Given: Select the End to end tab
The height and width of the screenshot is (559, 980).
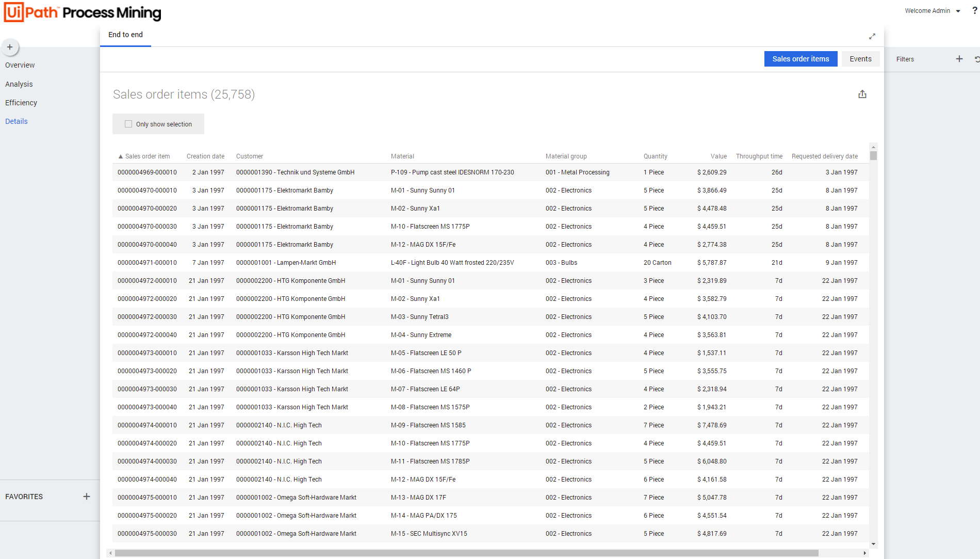Looking at the screenshot, I should [x=125, y=35].
